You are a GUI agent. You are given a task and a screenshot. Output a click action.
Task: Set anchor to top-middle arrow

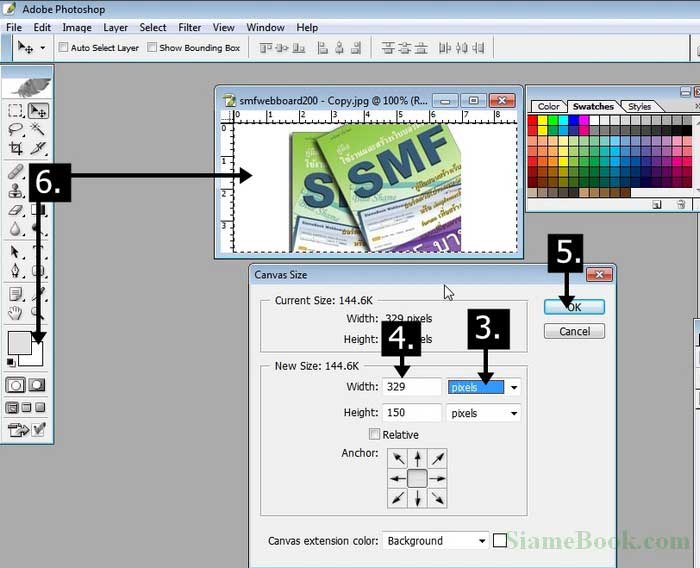(417, 458)
